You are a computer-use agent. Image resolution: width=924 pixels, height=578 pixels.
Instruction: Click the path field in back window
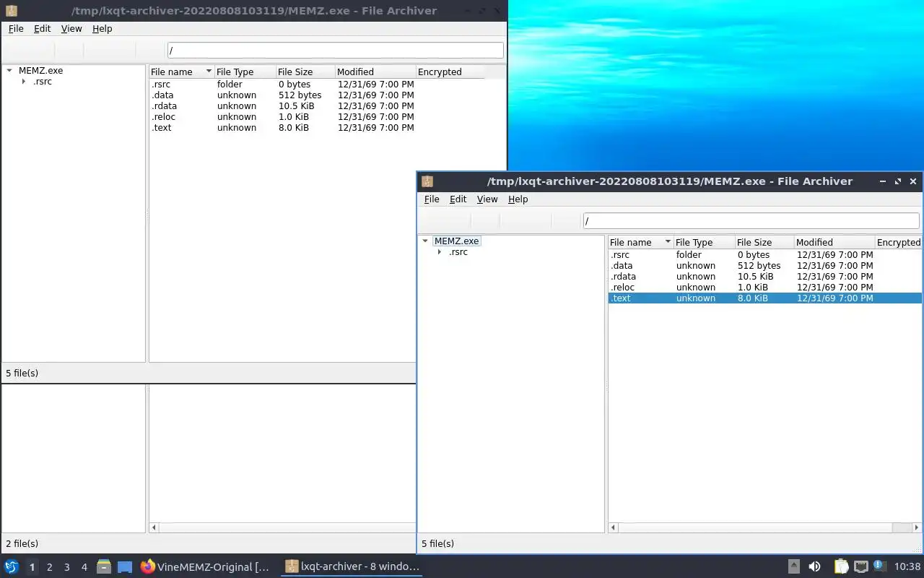336,51
